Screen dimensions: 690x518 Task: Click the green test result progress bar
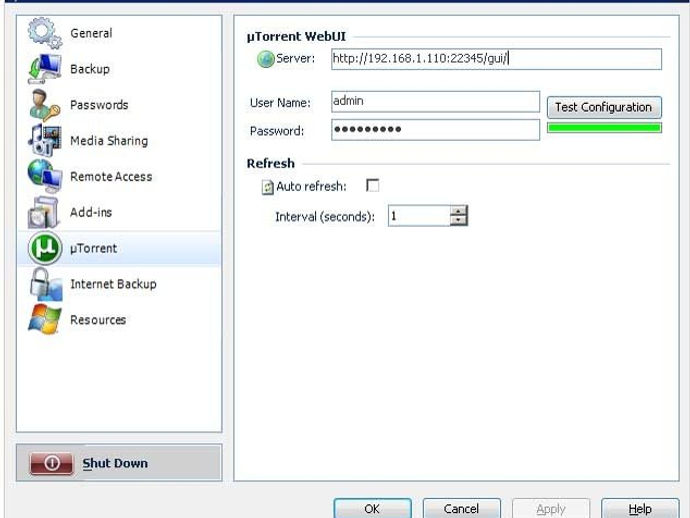tap(604, 128)
